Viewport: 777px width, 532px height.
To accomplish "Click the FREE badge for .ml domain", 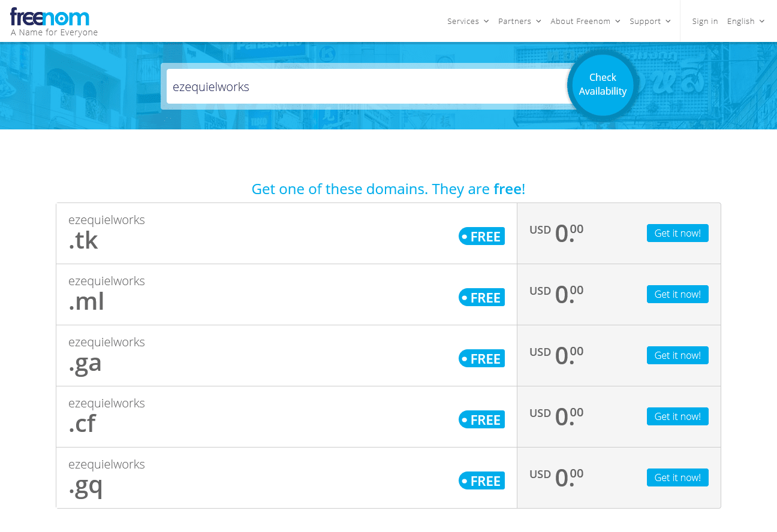I will pyautogui.click(x=481, y=298).
